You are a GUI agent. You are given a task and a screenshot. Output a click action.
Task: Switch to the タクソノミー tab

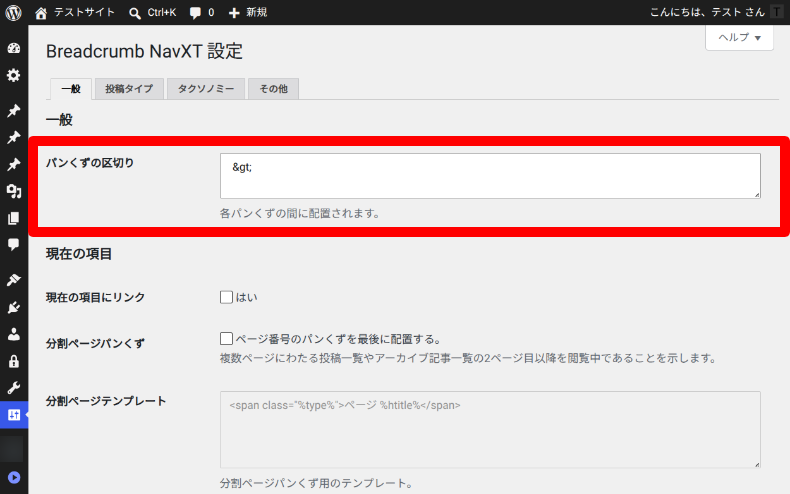tap(206, 89)
